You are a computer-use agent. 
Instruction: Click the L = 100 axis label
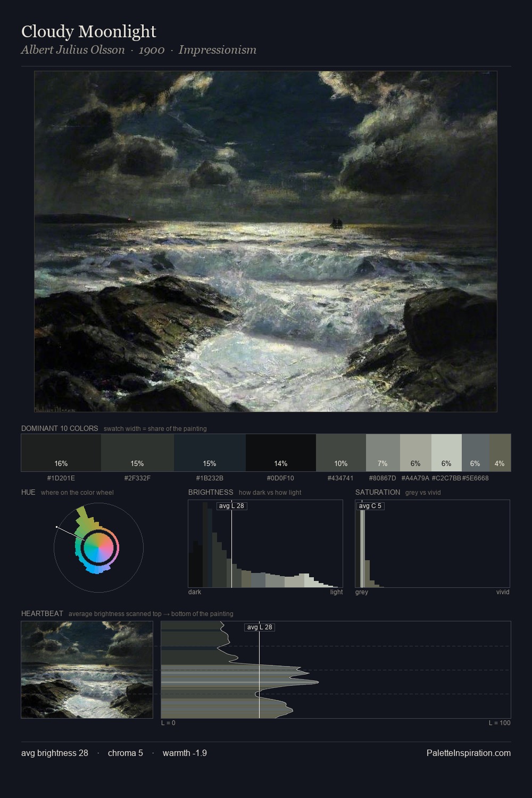pyautogui.click(x=500, y=723)
